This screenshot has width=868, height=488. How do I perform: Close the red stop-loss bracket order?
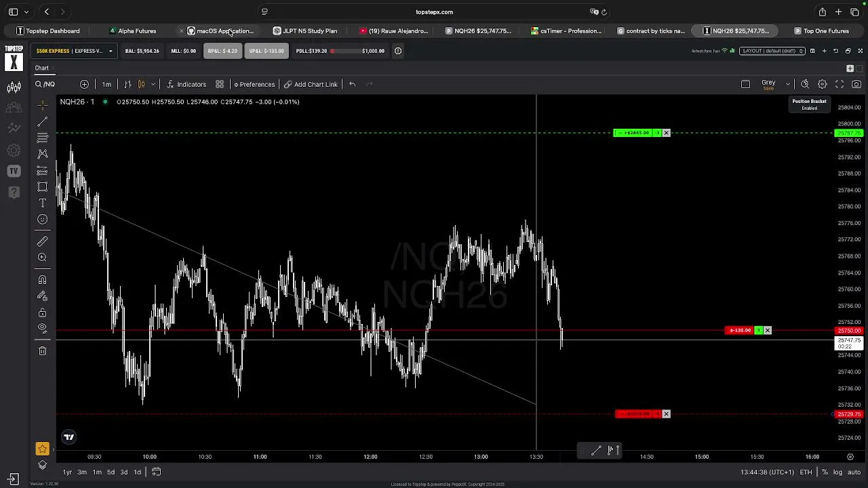click(666, 414)
